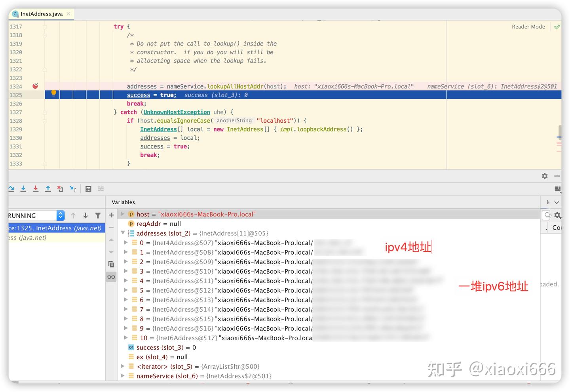Expand the nameService (slot_6) node
Viewport: 570px width, 392px height.
click(122, 376)
